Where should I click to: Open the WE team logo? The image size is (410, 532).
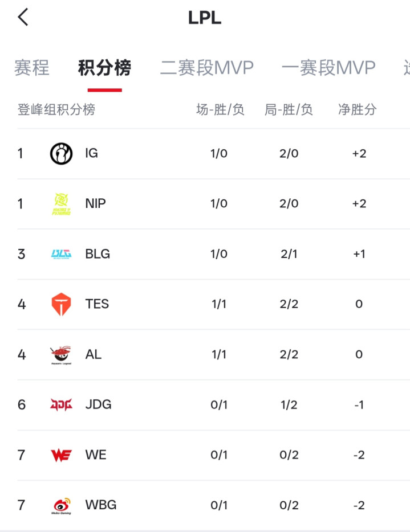(x=61, y=455)
